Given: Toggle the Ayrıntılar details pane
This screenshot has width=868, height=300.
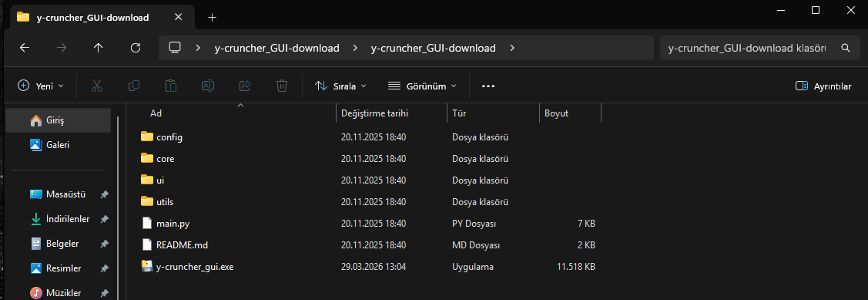Looking at the screenshot, I should coord(823,86).
